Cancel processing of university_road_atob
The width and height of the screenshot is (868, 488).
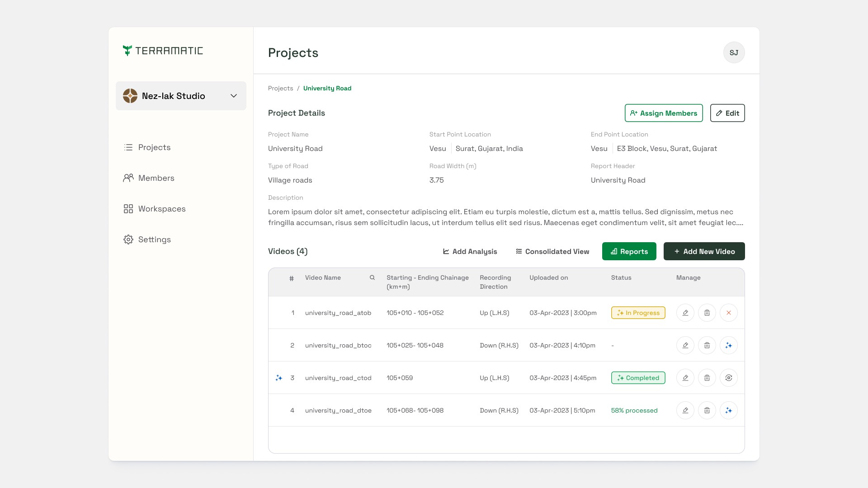click(729, 313)
